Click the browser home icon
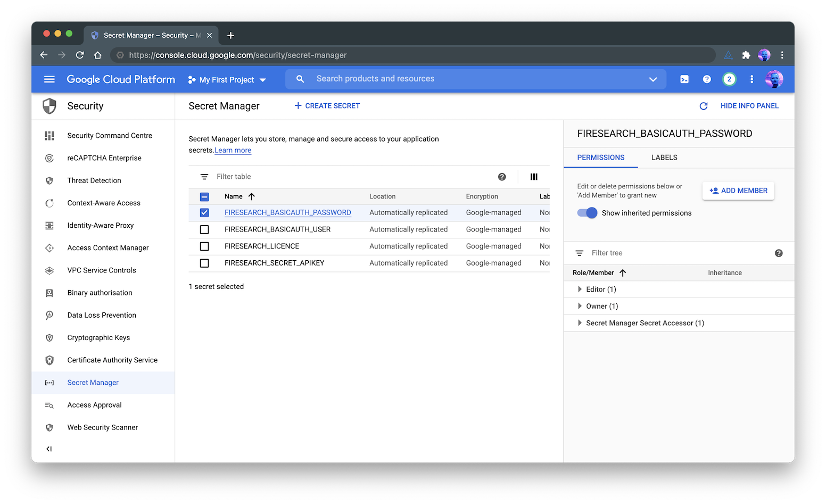826x504 pixels. click(97, 55)
